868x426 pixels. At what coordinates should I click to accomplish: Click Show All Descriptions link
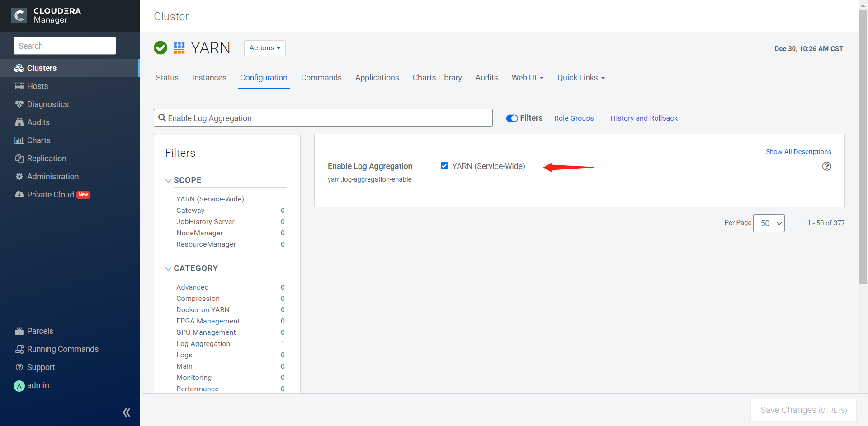pyautogui.click(x=798, y=152)
